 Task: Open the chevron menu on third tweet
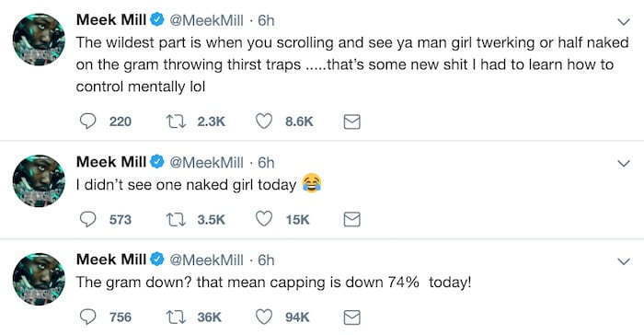pyautogui.click(x=624, y=261)
